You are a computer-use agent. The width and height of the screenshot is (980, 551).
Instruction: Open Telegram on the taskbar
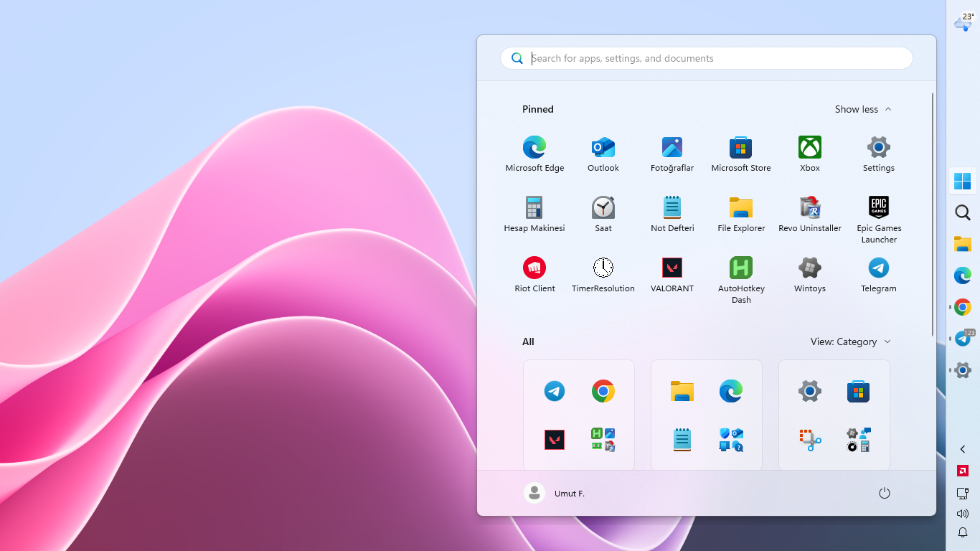click(x=963, y=339)
